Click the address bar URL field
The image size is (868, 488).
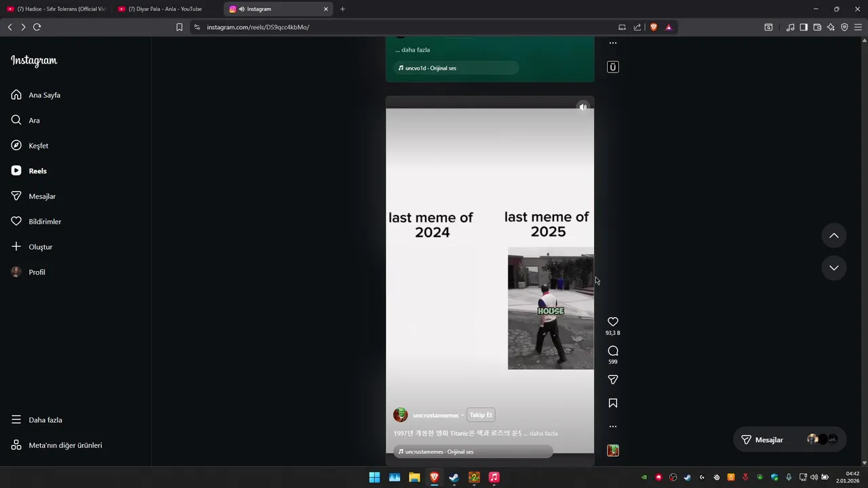point(407,27)
